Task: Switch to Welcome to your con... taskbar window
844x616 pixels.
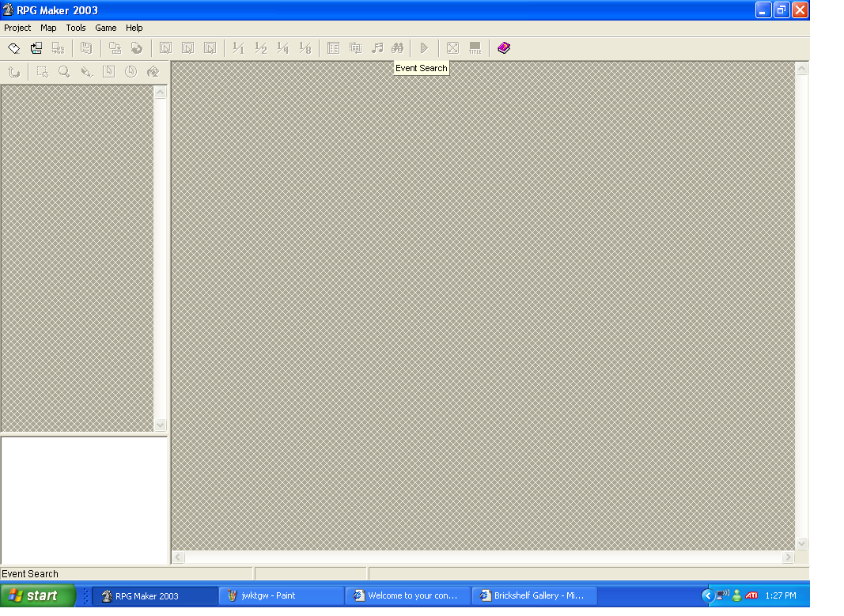Action: (x=407, y=595)
